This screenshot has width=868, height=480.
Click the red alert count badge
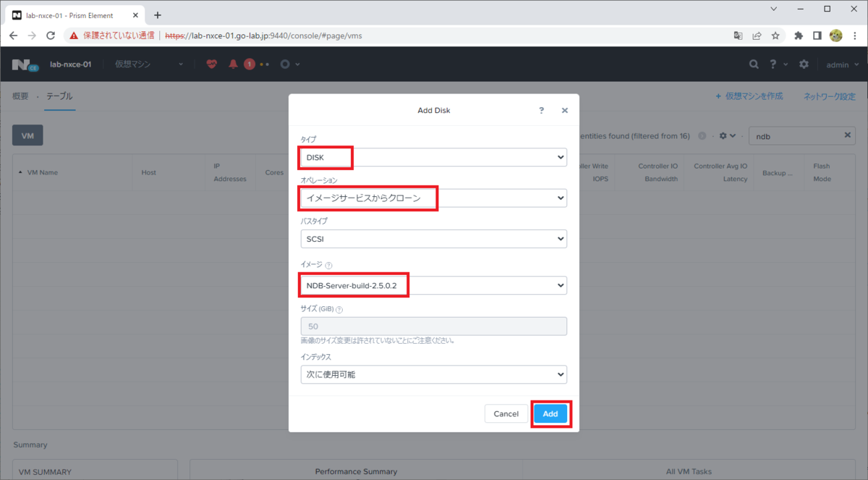tap(249, 64)
